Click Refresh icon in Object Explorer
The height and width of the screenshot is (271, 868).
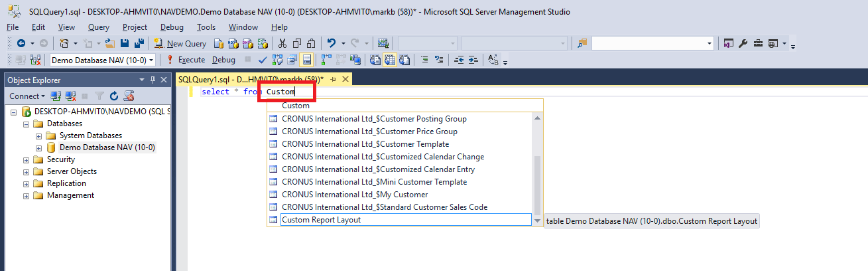[114, 96]
